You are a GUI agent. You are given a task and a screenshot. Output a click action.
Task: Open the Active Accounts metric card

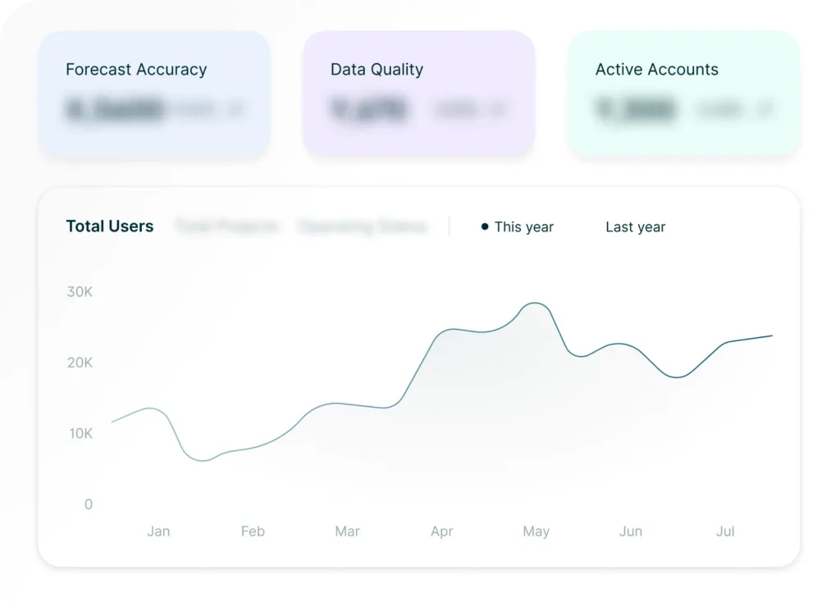(683, 93)
